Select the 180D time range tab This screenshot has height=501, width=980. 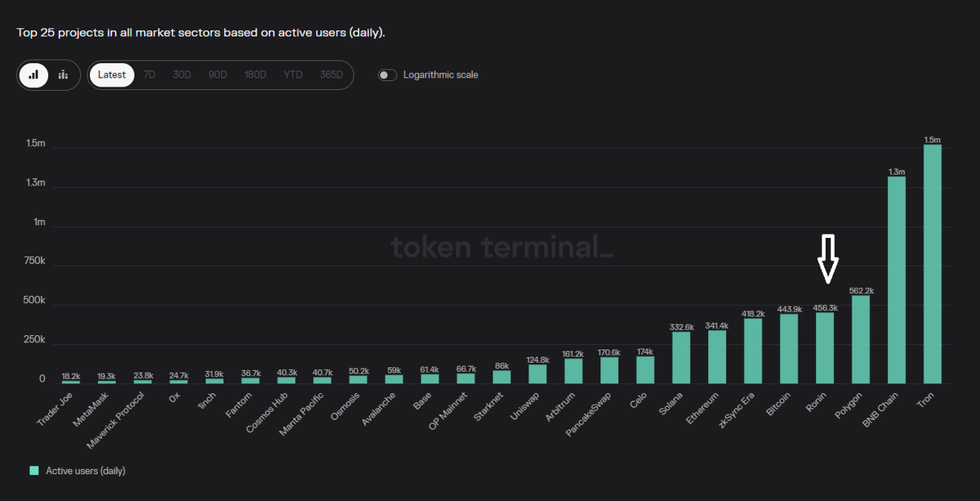tap(255, 74)
